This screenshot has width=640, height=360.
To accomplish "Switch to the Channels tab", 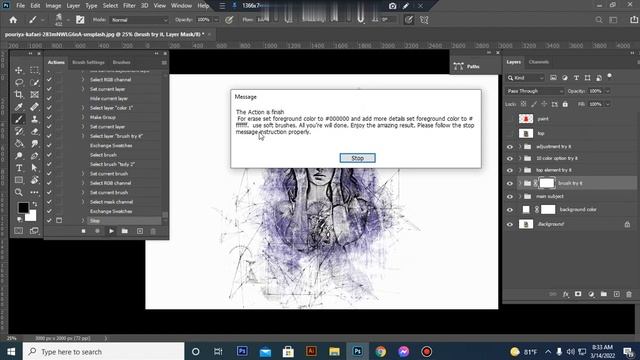I will [539, 62].
